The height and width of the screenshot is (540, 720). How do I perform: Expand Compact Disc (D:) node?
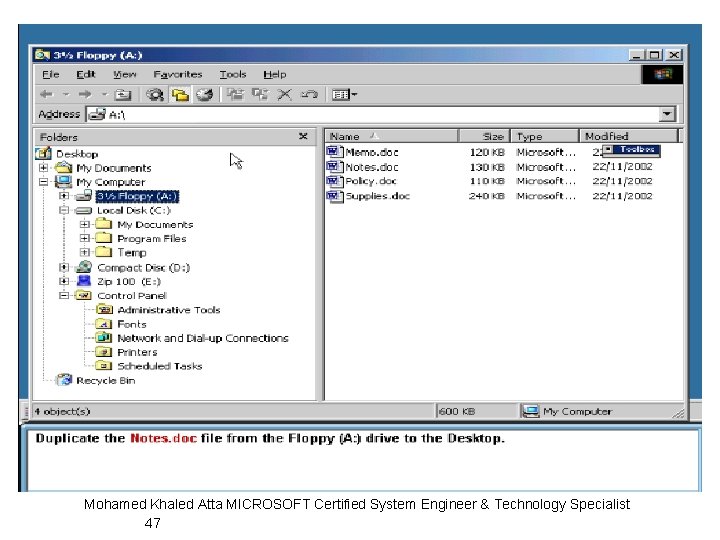click(64, 267)
